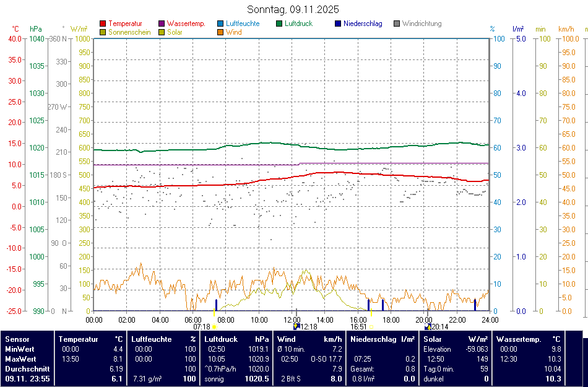Select the Niederschlag column header in the table
The image size is (588, 387).
[374, 339]
